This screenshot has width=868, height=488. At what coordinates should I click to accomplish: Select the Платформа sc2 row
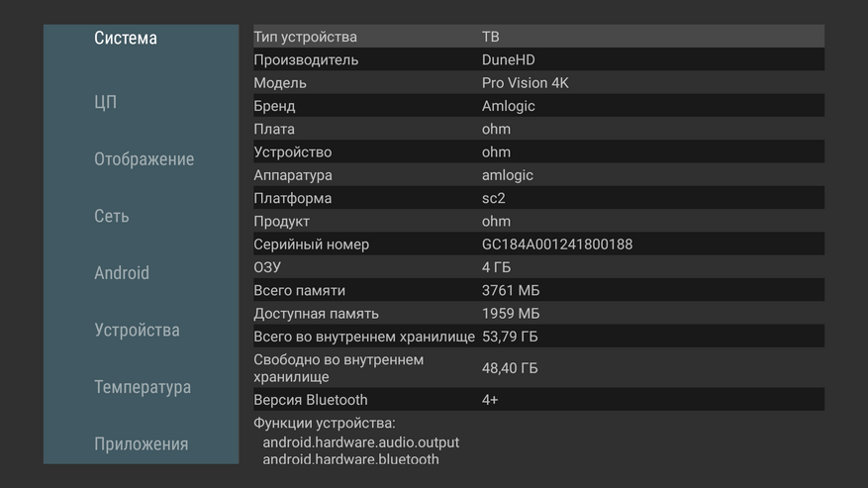point(538,198)
